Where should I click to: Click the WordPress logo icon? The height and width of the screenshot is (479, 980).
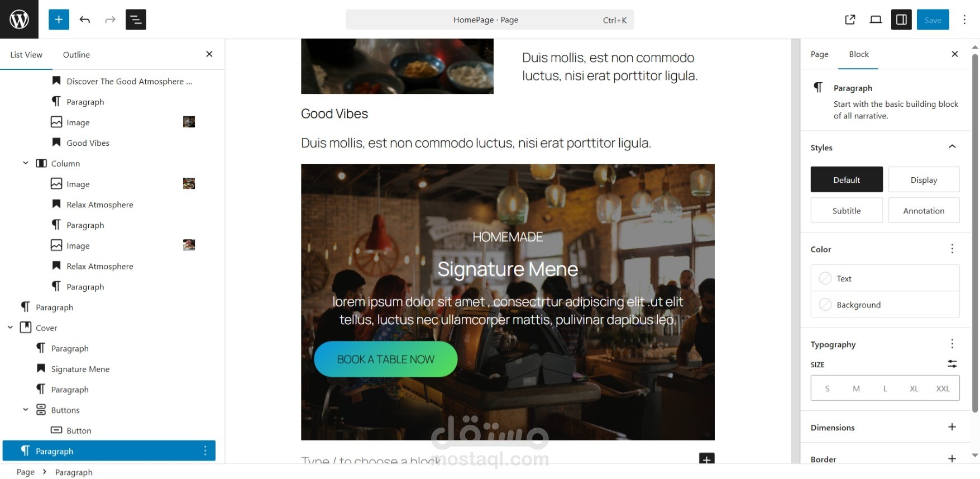[19, 20]
